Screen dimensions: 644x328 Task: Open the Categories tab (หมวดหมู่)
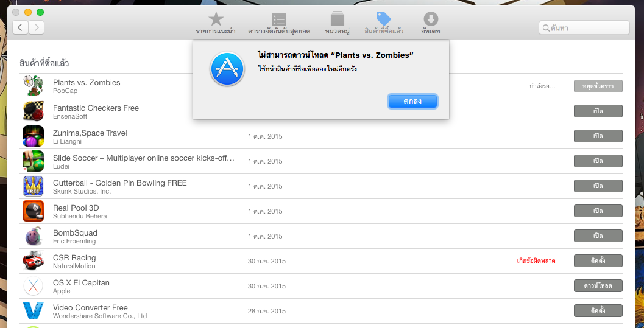pyautogui.click(x=337, y=23)
